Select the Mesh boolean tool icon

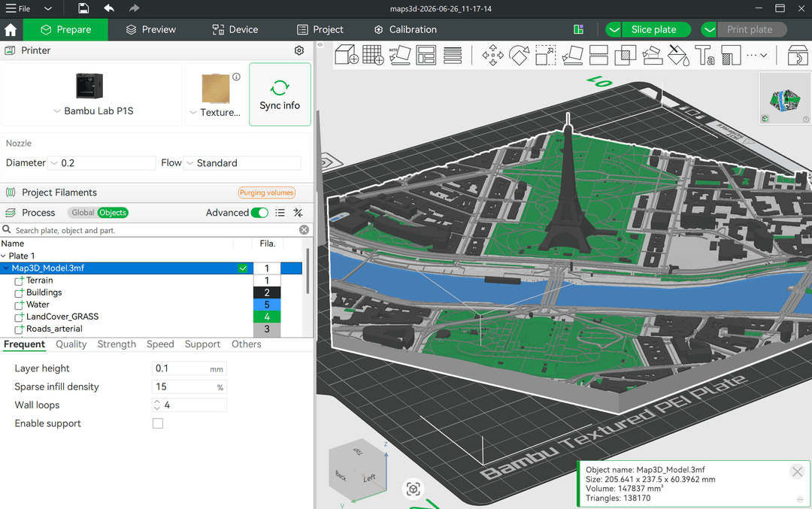pyautogui.click(x=625, y=55)
